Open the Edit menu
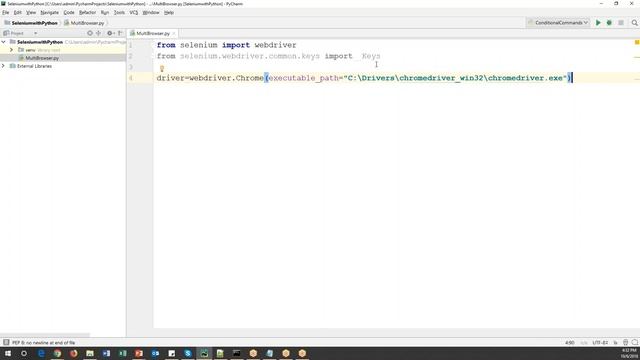This screenshot has width=640, height=360. click(18, 13)
